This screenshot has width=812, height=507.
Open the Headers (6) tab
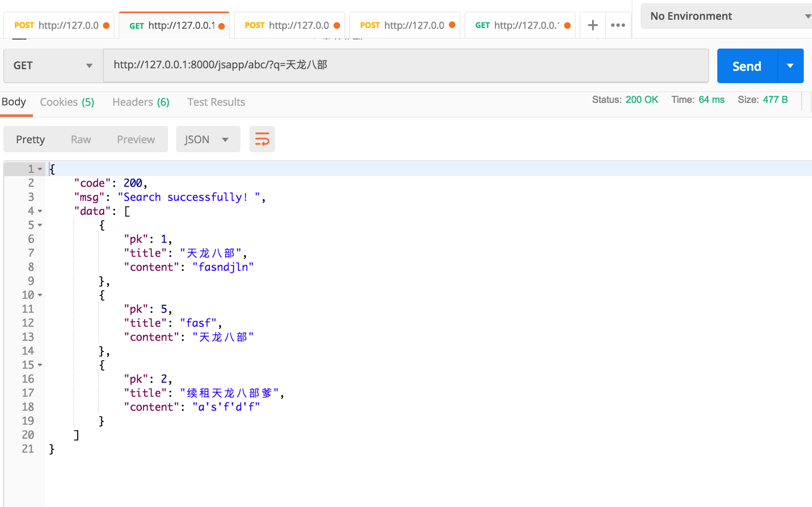click(141, 102)
